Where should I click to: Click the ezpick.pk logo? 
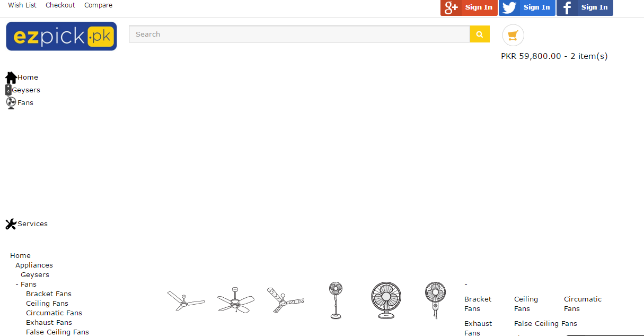pos(61,36)
